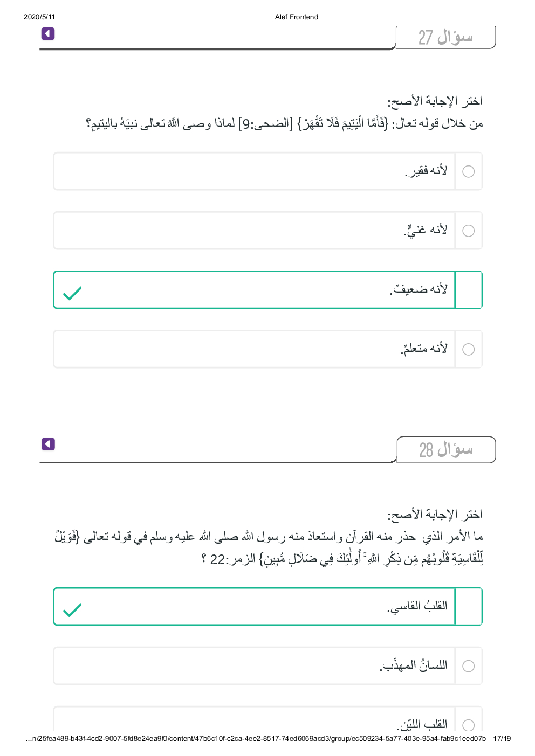The width and height of the screenshot is (535, 756).
Task: Click the answer text لأنه فقير
Action: [426, 171]
